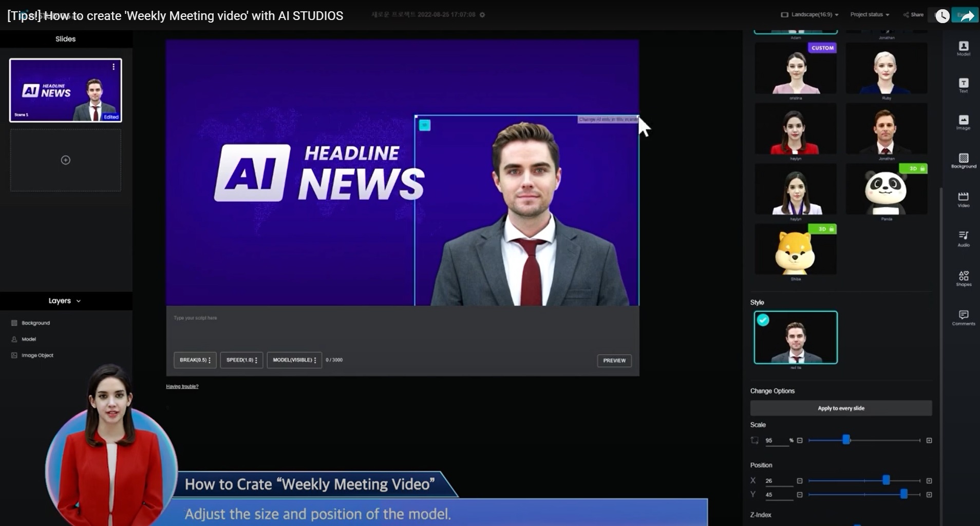Click the Slides panel header

point(66,39)
